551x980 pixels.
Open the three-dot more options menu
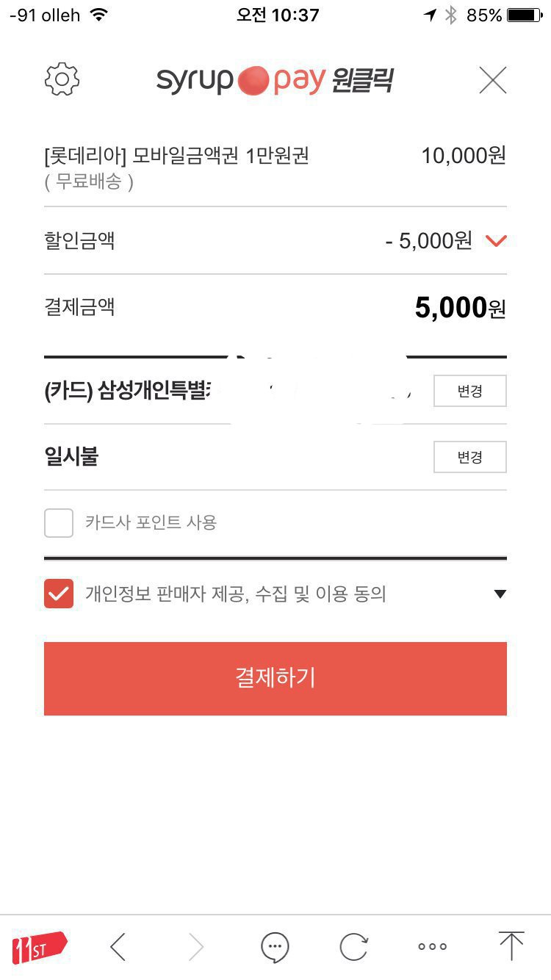[x=432, y=946]
